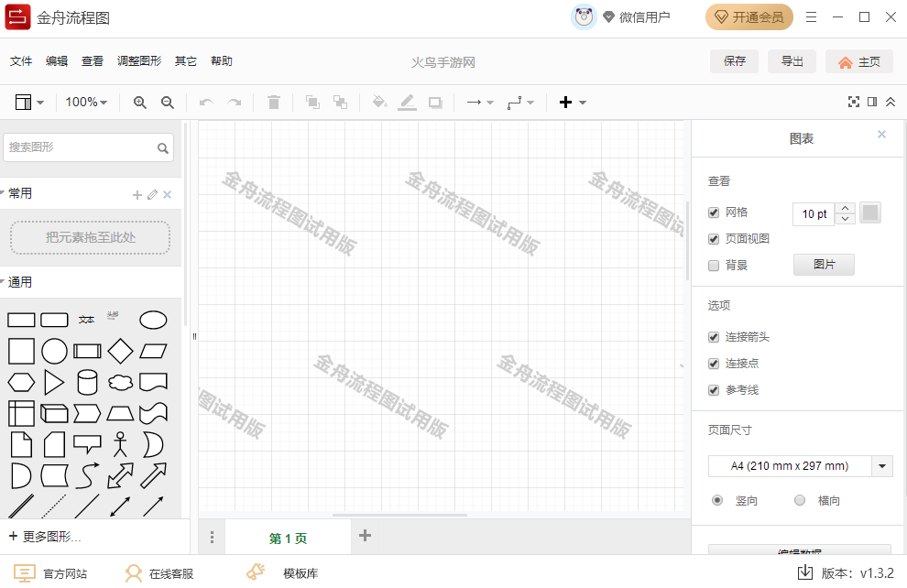Click the delete trash can icon
This screenshot has height=588, width=907.
click(x=274, y=103)
